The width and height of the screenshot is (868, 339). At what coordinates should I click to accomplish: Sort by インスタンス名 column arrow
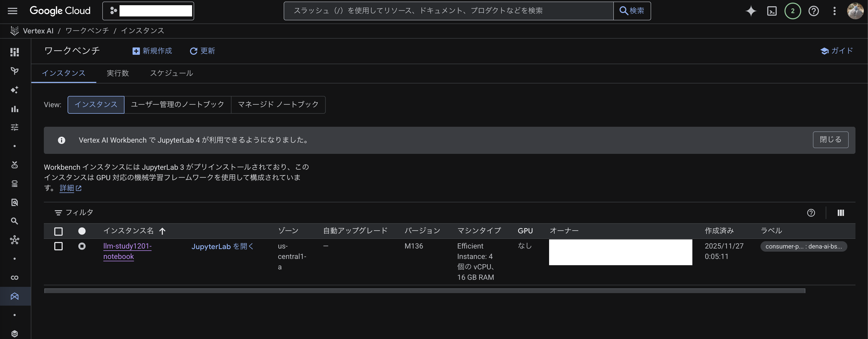point(162,231)
